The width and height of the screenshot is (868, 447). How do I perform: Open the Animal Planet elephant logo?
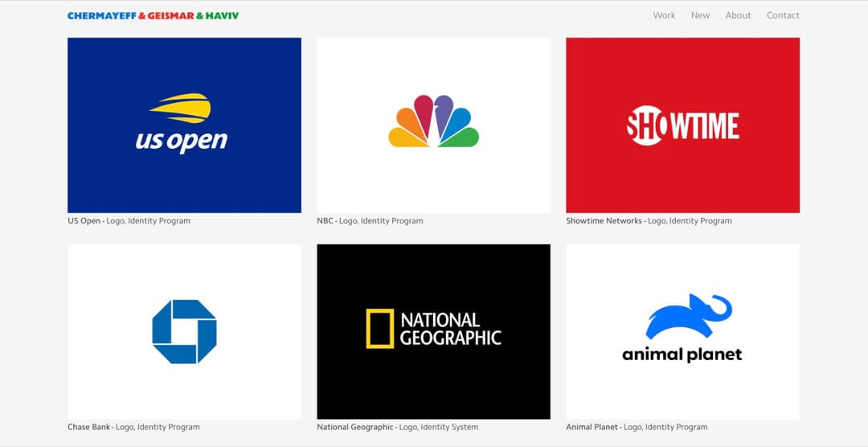[x=688, y=314]
